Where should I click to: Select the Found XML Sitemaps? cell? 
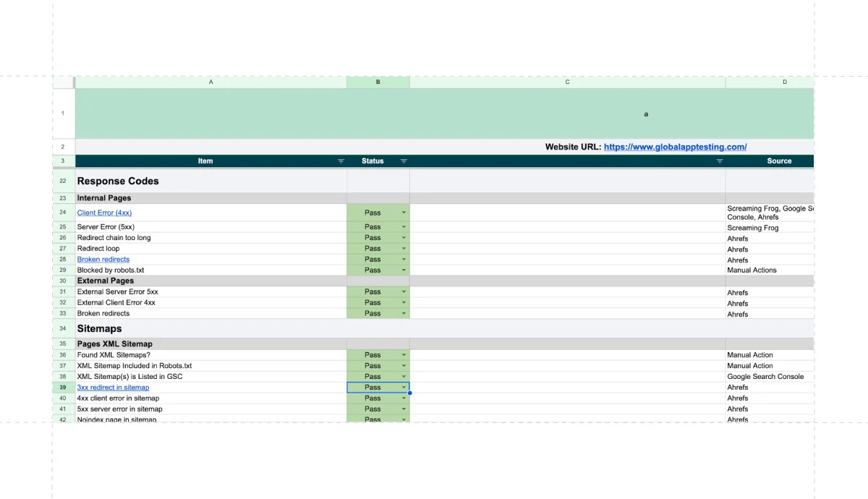(x=211, y=355)
